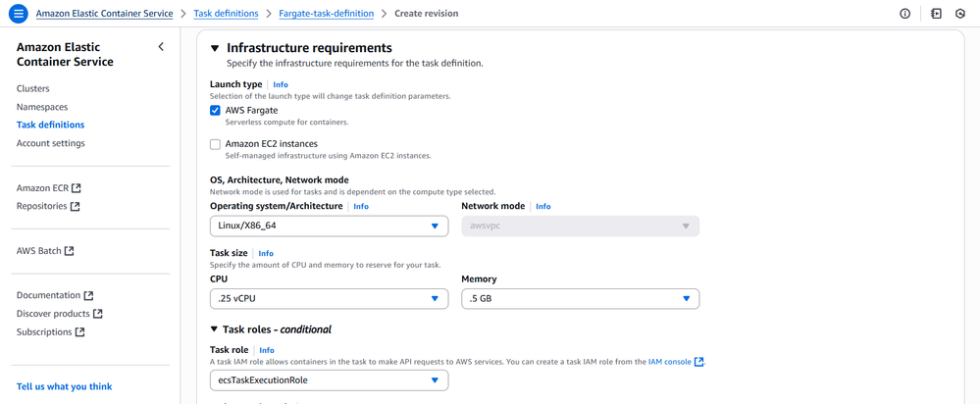Open the Task role ecsTaskExecutionRole dropdown
This screenshot has height=404, width=980.
[329, 380]
